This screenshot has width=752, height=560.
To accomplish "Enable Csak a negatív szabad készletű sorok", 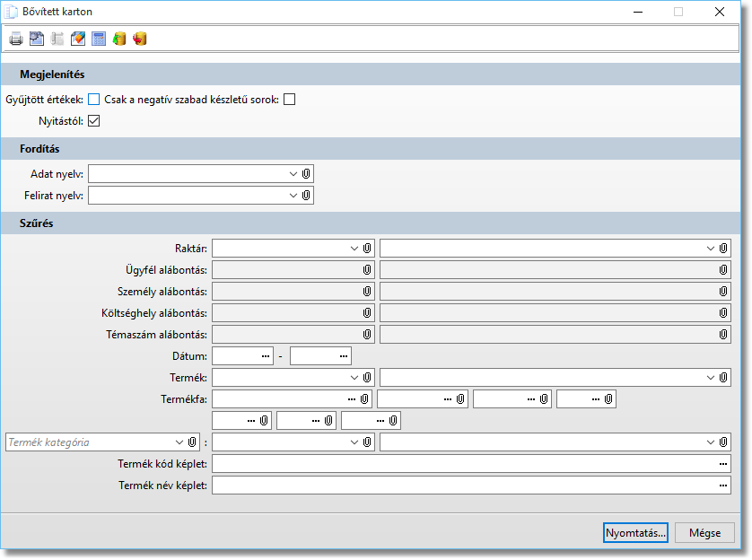I will pos(290,100).
